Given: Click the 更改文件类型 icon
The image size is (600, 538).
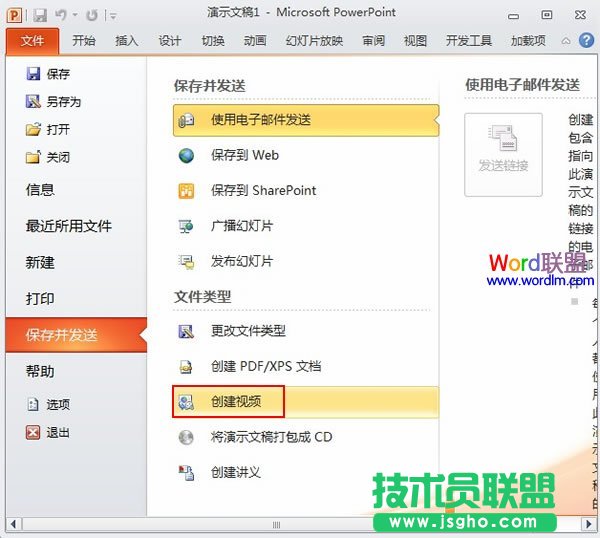Looking at the screenshot, I should pyautogui.click(x=186, y=331).
